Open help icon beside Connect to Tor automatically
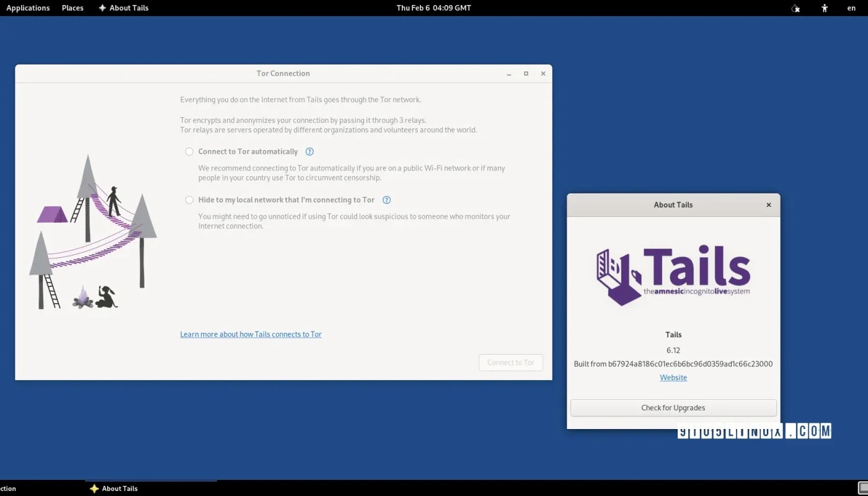Image resolution: width=868 pixels, height=496 pixels. coord(309,152)
